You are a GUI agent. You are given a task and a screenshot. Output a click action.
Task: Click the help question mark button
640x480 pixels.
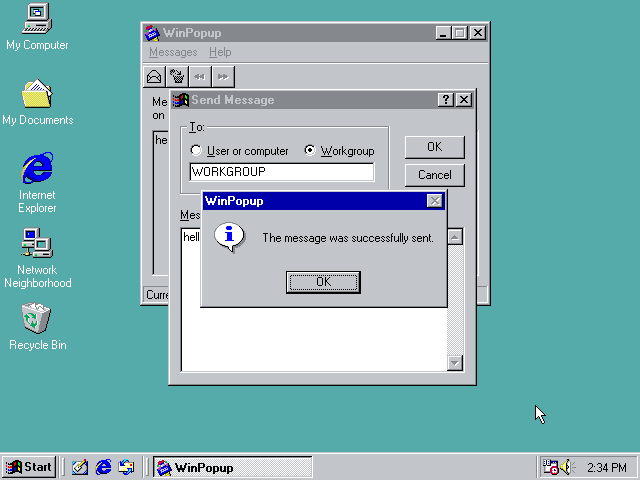(446, 100)
